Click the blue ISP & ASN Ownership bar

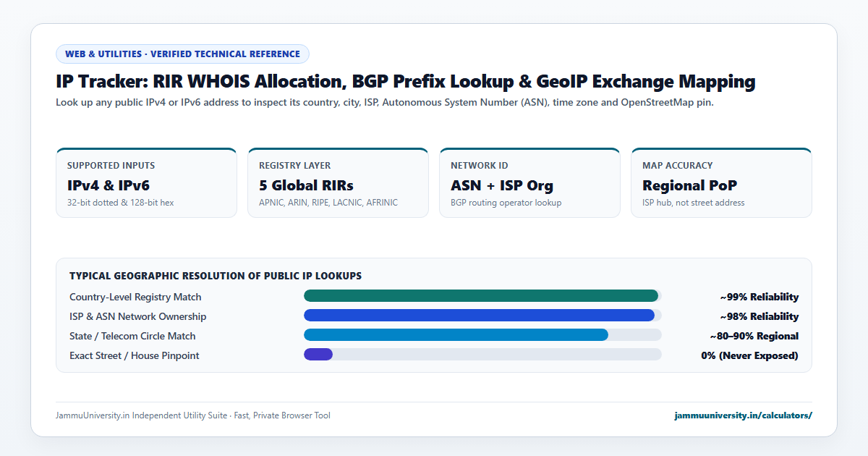click(x=479, y=315)
